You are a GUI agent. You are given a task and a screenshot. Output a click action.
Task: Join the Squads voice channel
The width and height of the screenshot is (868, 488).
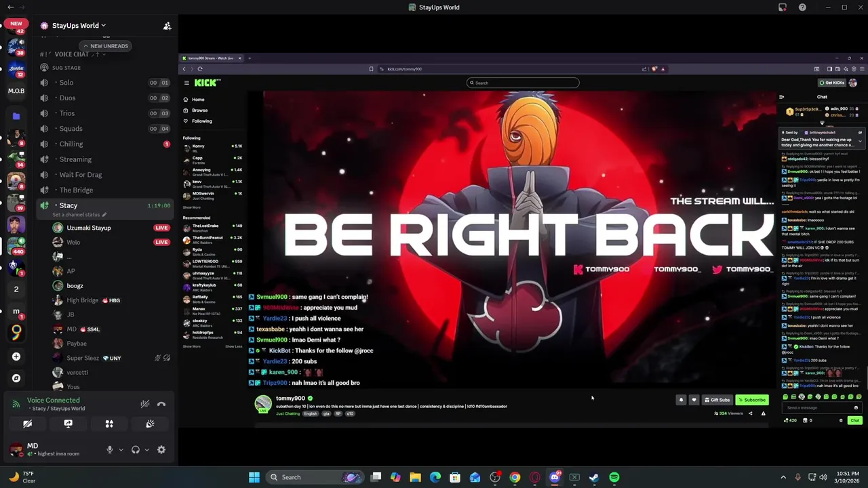click(105, 129)
